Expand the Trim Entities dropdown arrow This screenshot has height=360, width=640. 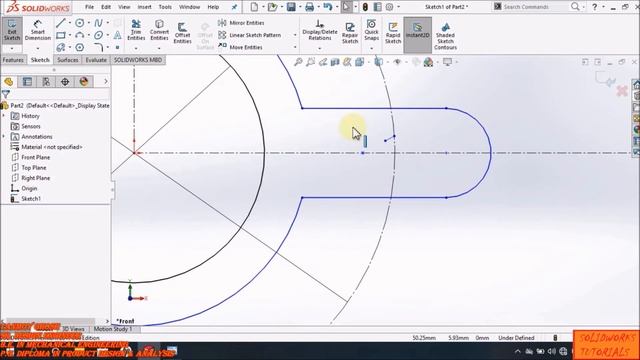click(x=136, y=48)
